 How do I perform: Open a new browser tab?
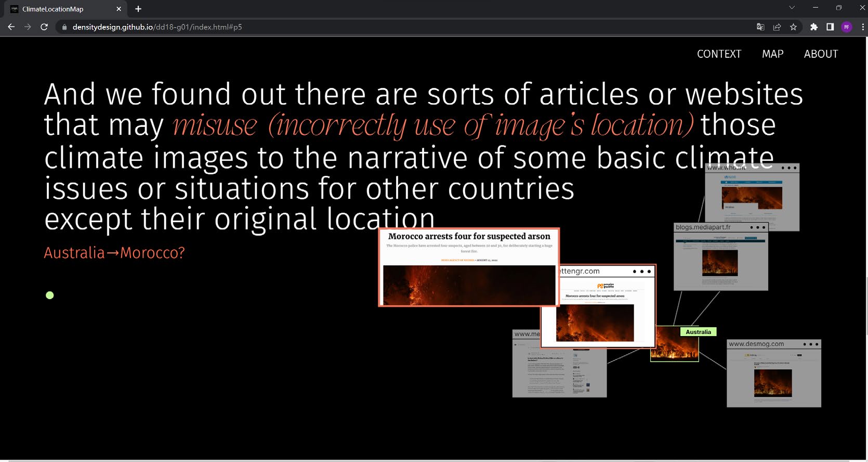pyautogui.click(x=138, y=9)
